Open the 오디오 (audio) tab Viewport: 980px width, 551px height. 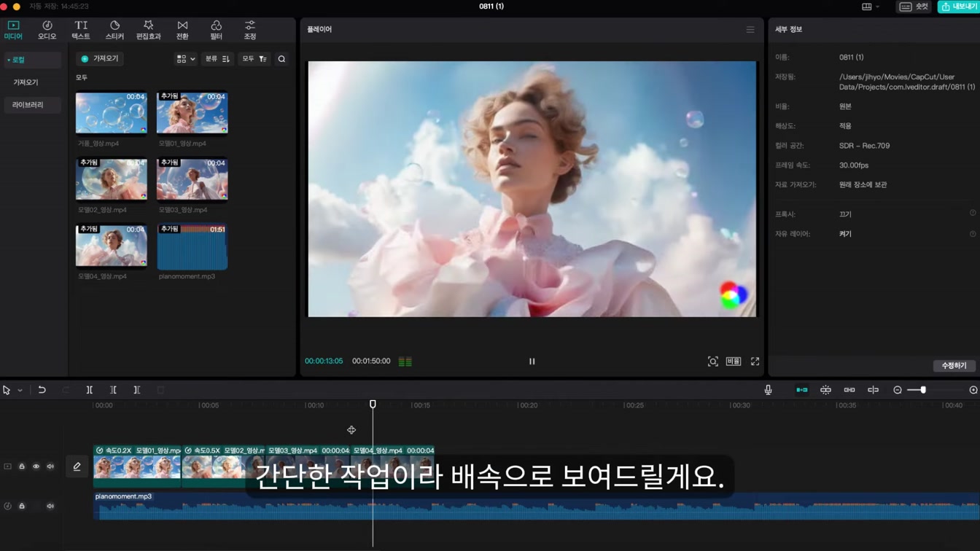pos(47,30)
